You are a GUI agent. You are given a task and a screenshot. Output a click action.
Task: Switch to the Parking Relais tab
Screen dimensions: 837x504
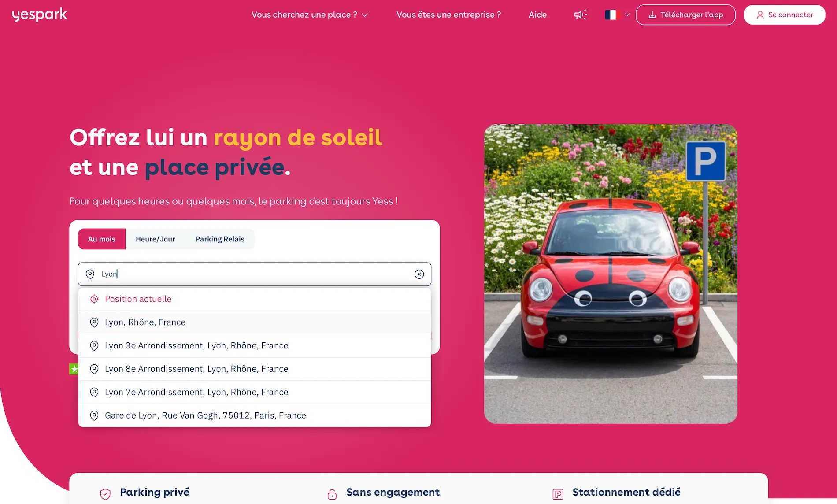click(219, 239)
